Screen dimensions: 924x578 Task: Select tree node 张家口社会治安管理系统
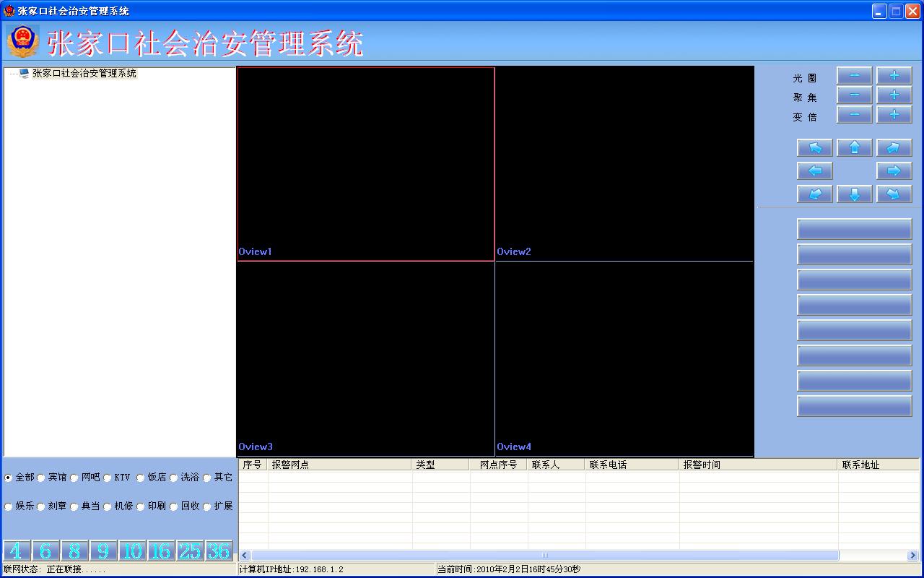click(84, 73)
